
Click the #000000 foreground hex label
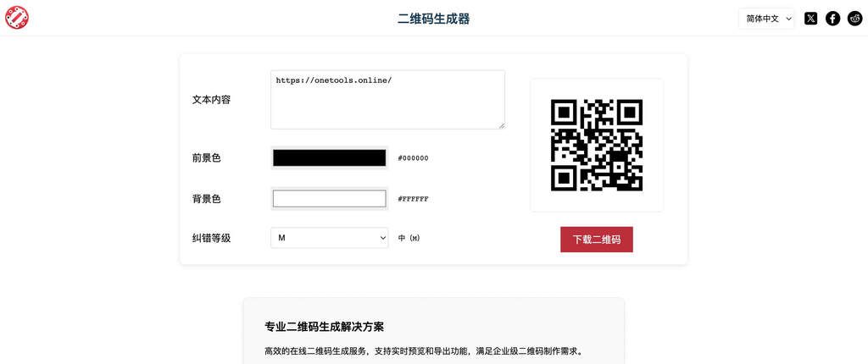[x=413, y=158]
